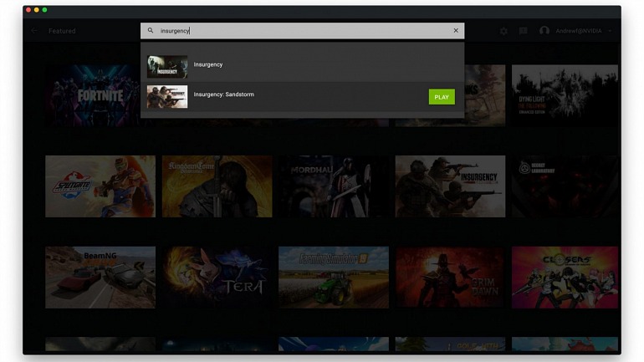Open the Closers game tile
This screenshot has height=362, width=644.
(565, 278)
